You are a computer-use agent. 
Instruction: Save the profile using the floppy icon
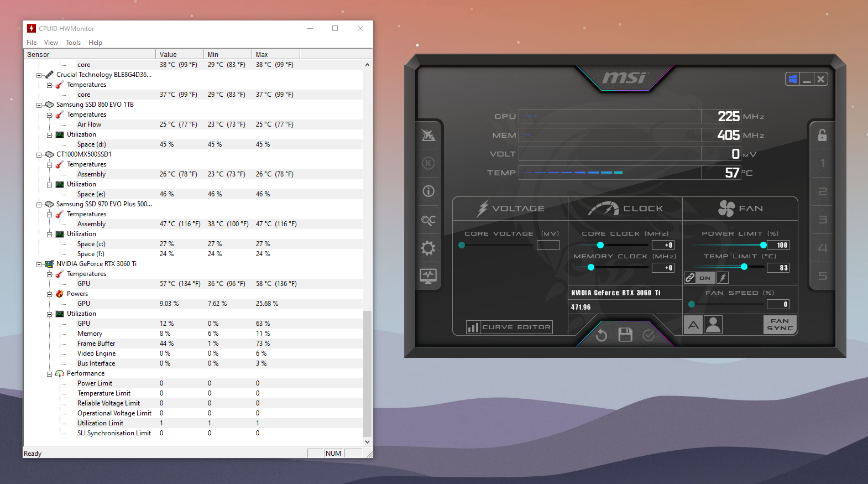tap(625, 335)
